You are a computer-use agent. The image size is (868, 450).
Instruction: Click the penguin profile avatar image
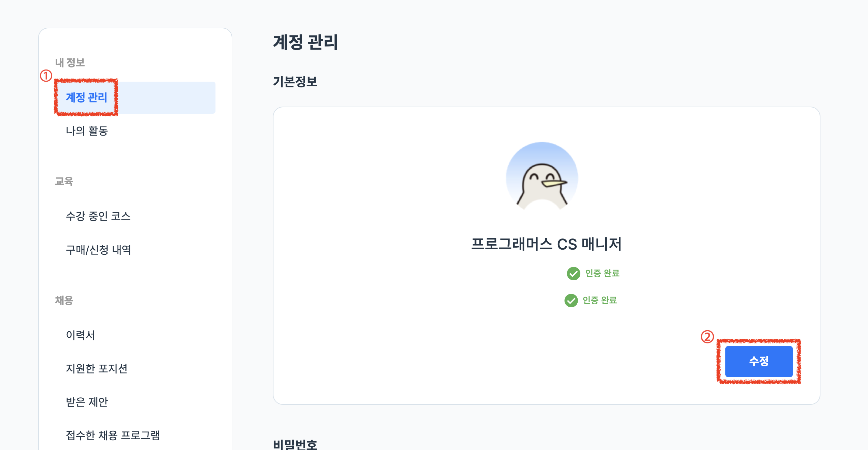[542, 177]
